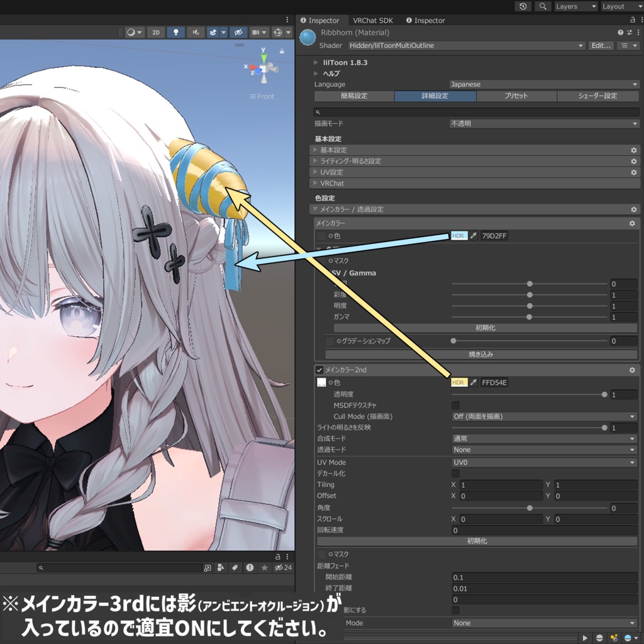Open the Undo History icon in top bar
Viewport: 644px width, 644px height.
pyautogui.click(x=523, y=6)
